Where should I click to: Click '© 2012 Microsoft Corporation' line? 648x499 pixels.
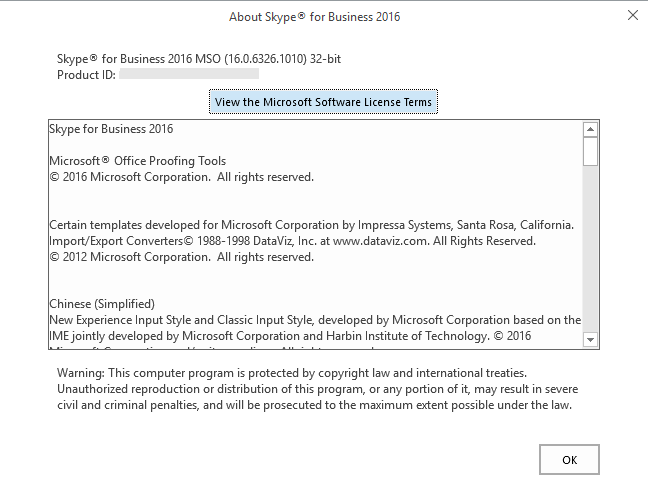tap(181, 257)
